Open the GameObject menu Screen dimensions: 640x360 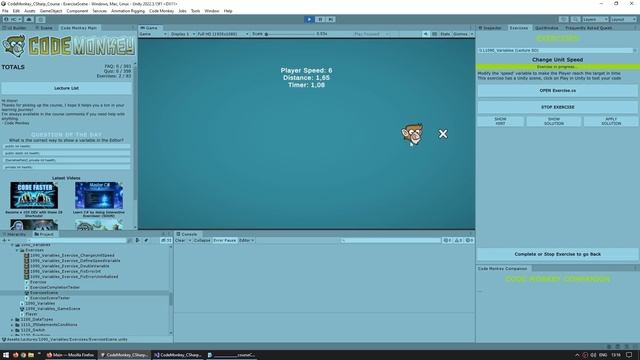51,11
